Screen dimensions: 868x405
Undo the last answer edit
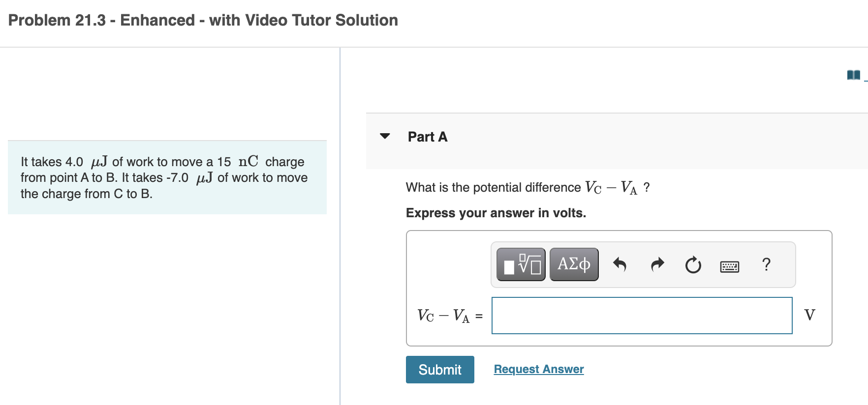point(620,265)
